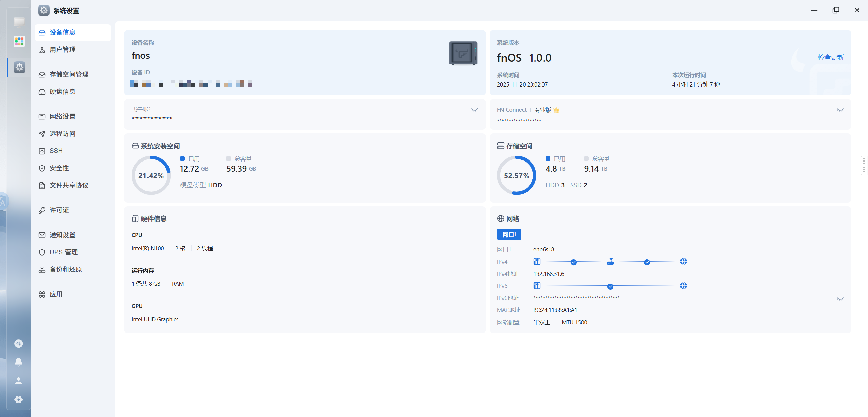Select the 网口1 network tab
This screenshot has width=868, height=417.
pyautogui.click(x=509, y=234)
